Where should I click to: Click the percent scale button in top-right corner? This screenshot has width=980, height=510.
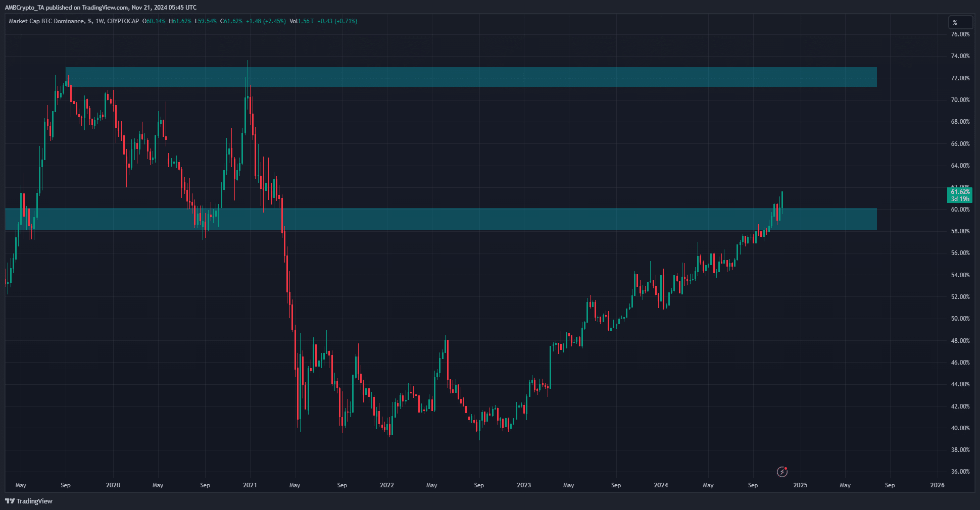point(960,22)
